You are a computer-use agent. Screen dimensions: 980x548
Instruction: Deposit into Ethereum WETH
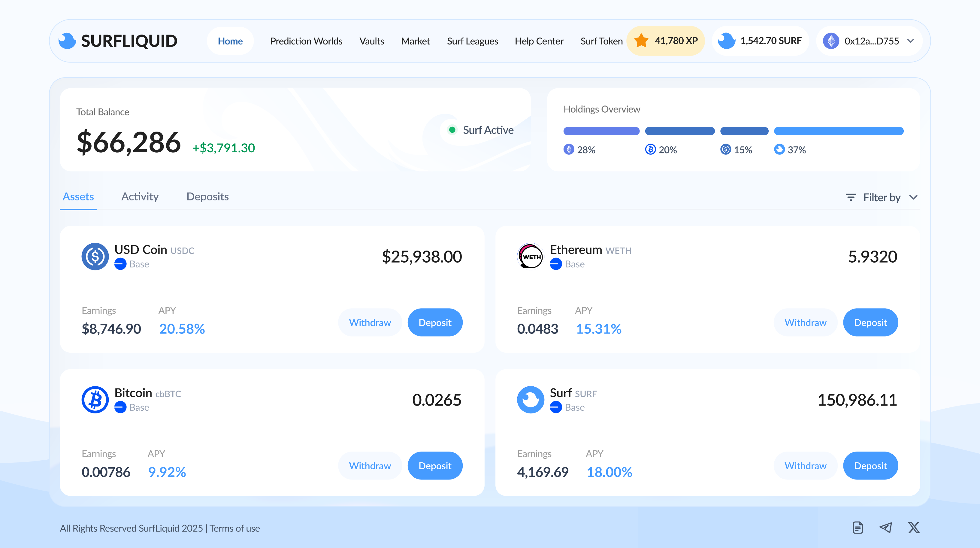coord(870,322)
